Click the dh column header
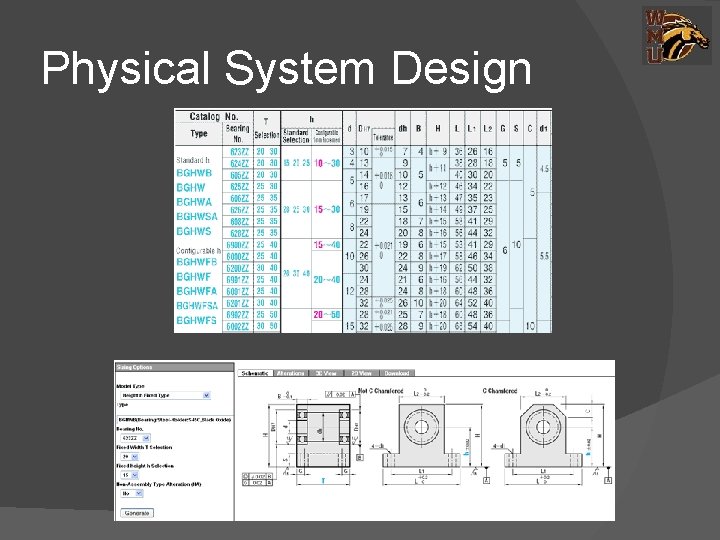 [x=403, y=129]
